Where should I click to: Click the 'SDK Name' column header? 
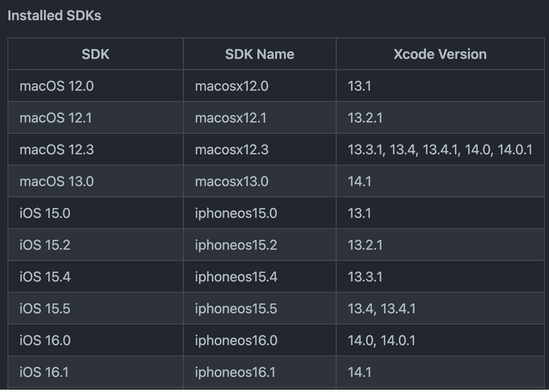click(260, 54)
